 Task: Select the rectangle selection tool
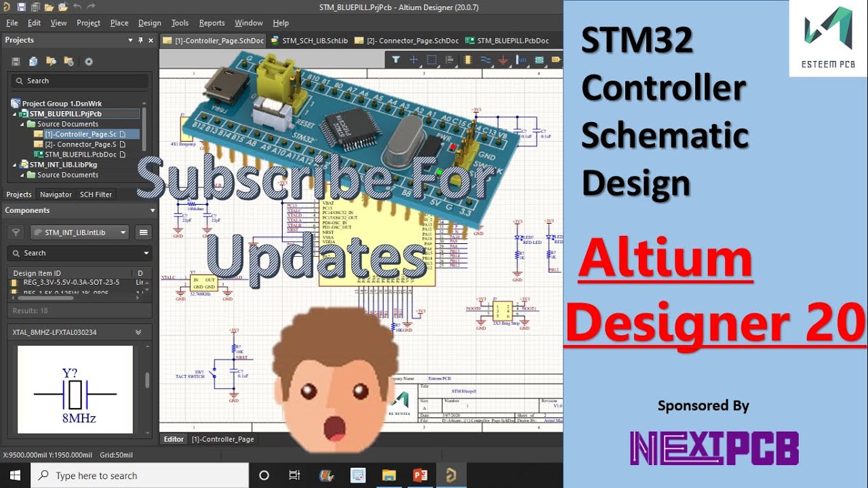[x=432, y=60]
